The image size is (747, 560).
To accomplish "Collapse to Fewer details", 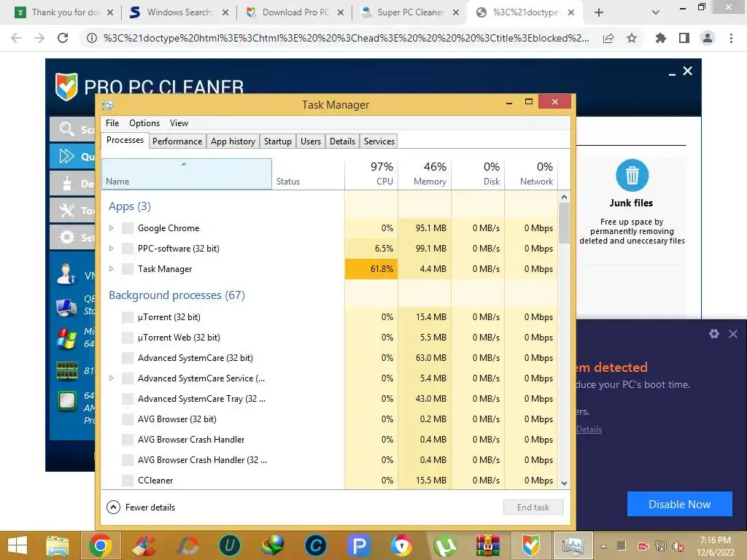I will click(141, 507).
